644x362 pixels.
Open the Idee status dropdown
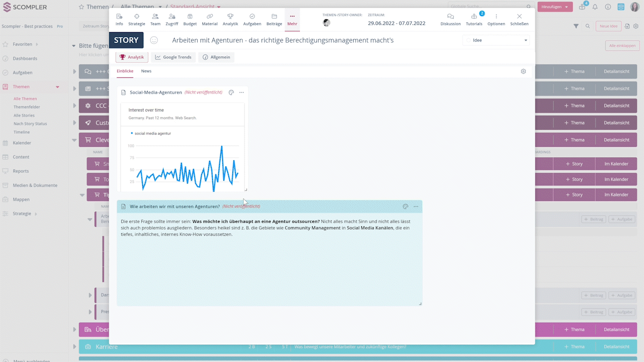point(496,40)
